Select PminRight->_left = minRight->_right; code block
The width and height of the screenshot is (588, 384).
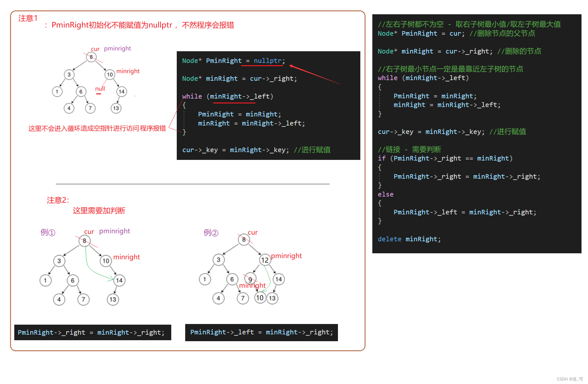(261, 332)
